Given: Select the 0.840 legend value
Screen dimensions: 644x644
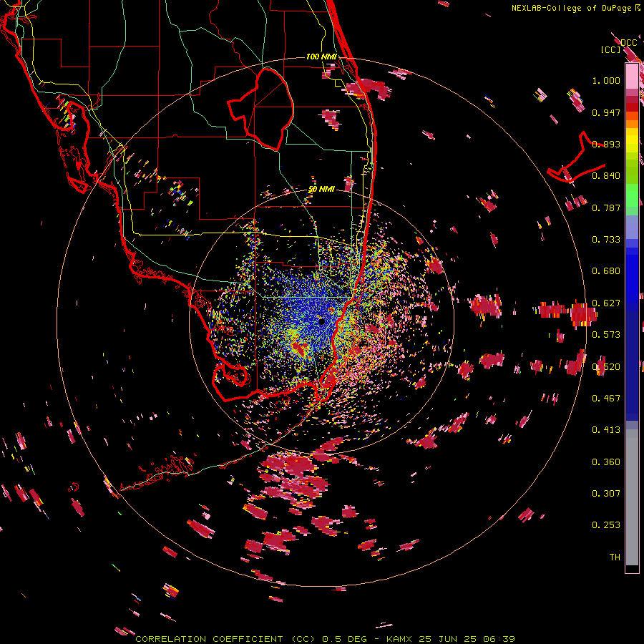Looking at the screenshot, I should (x=606, y=176).
